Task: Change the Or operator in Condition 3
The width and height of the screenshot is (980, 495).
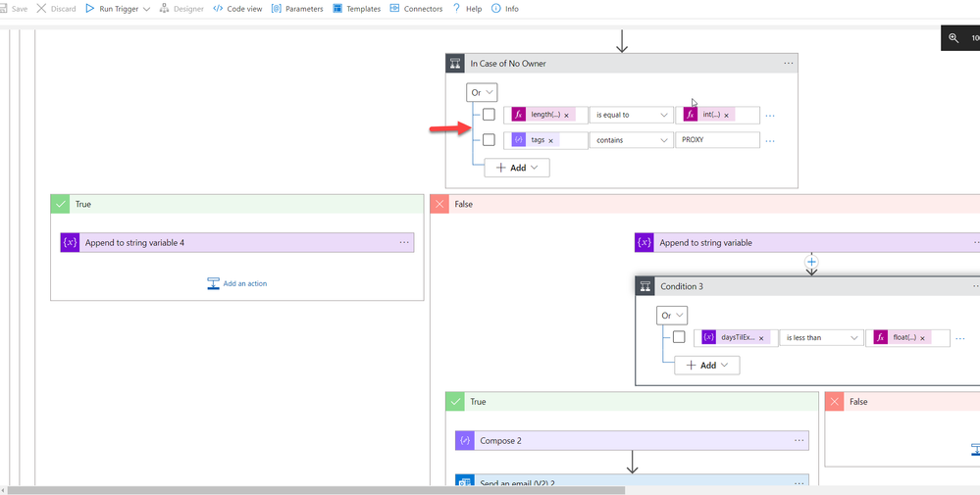Action: [672, 316]
